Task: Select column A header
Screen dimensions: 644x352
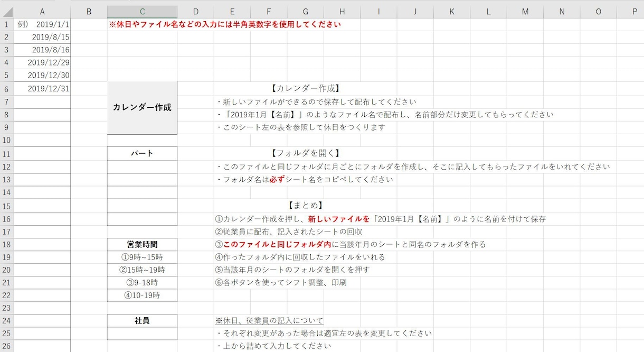Action: tap(42, 12)
